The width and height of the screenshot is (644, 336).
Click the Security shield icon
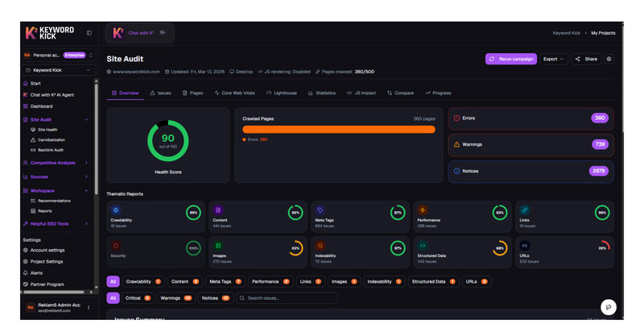[116, 246]
